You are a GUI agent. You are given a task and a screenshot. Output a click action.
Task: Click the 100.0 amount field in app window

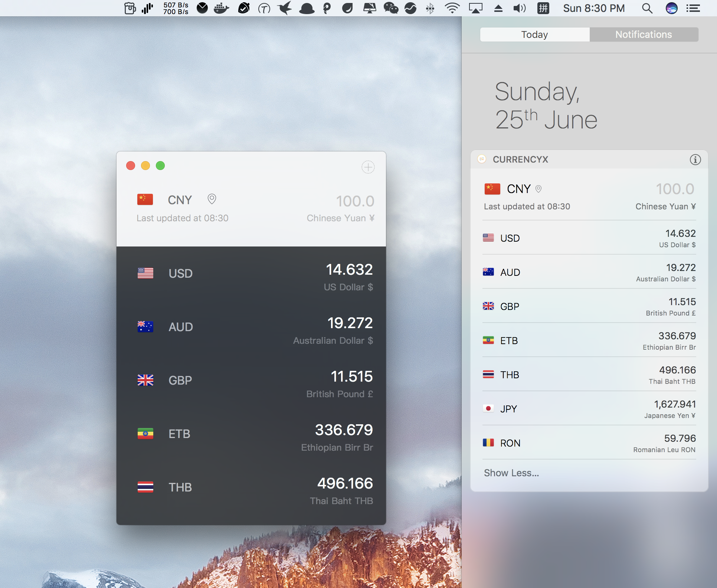click(355, 201)
